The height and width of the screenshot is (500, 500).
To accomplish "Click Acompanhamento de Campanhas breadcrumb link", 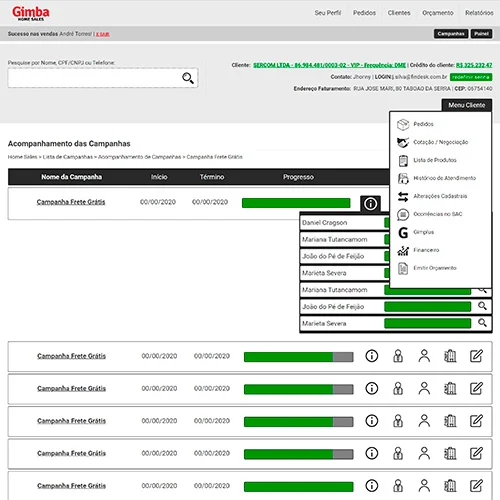I will pos(140,157).
